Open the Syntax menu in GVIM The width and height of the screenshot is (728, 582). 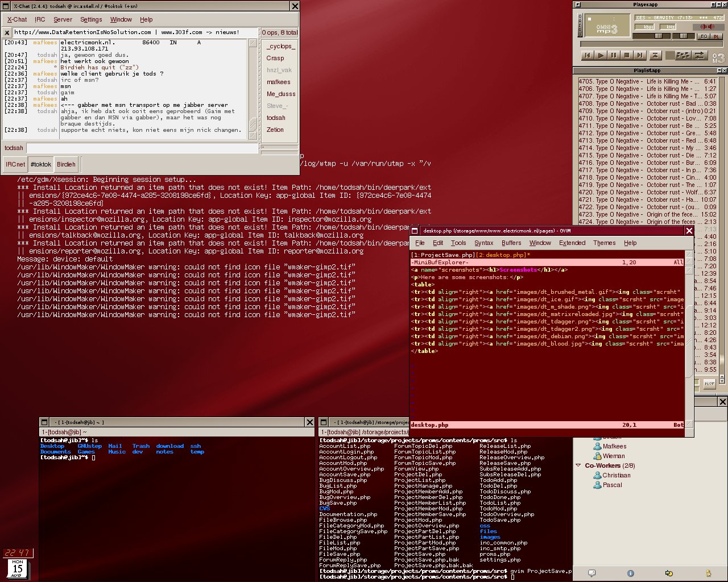click(484, 243)
